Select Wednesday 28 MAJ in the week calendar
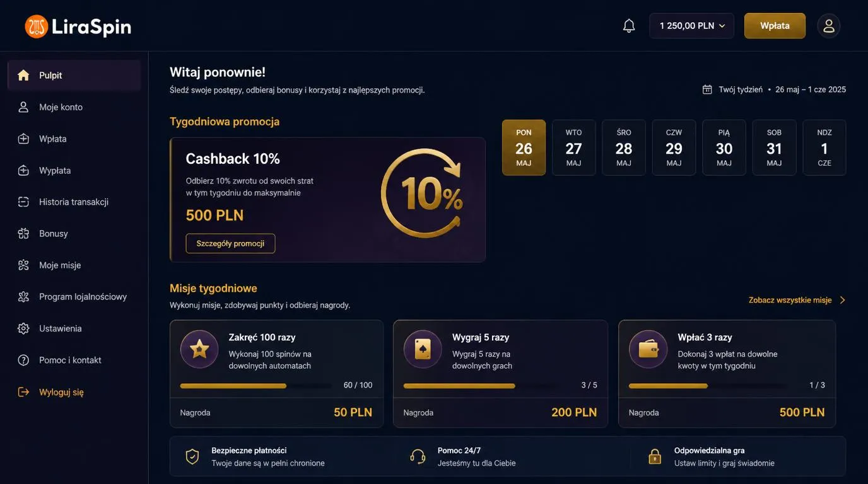Viewport: 868px width, 484px height. 624,147
